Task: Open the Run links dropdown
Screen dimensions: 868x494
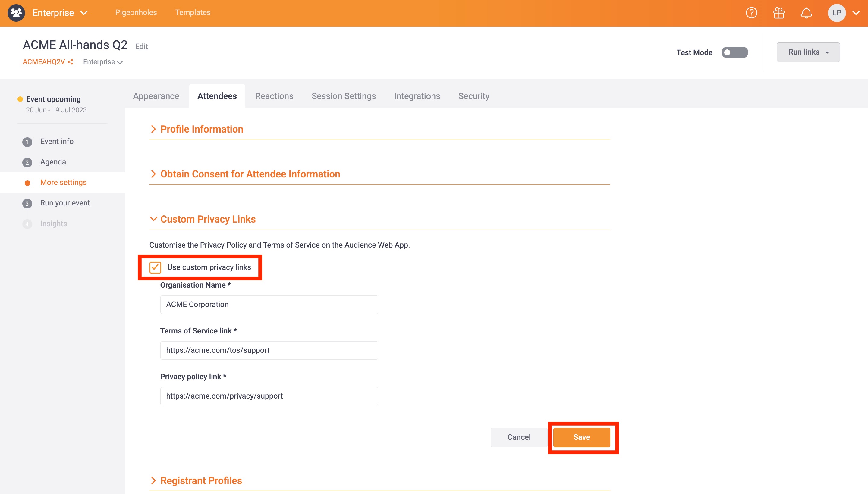Action: pos(808,52)
